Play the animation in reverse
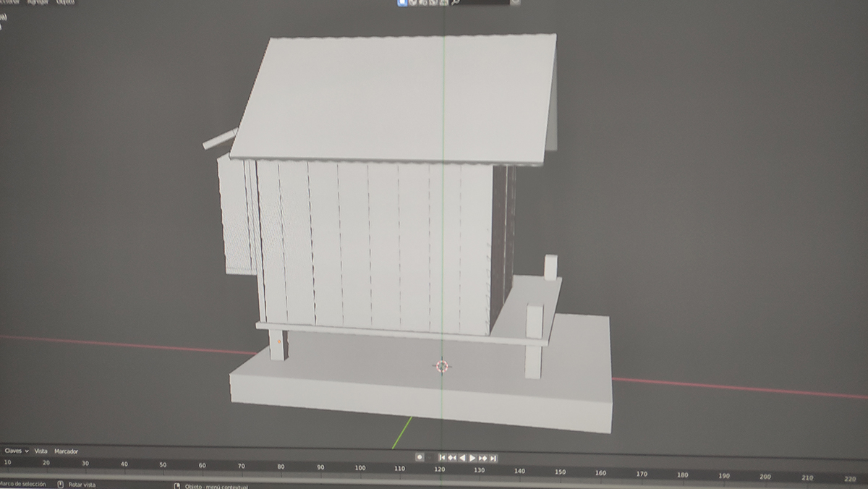Image resolution: width=868 pixels, height=489 pixels. click(x=462, y=457)
